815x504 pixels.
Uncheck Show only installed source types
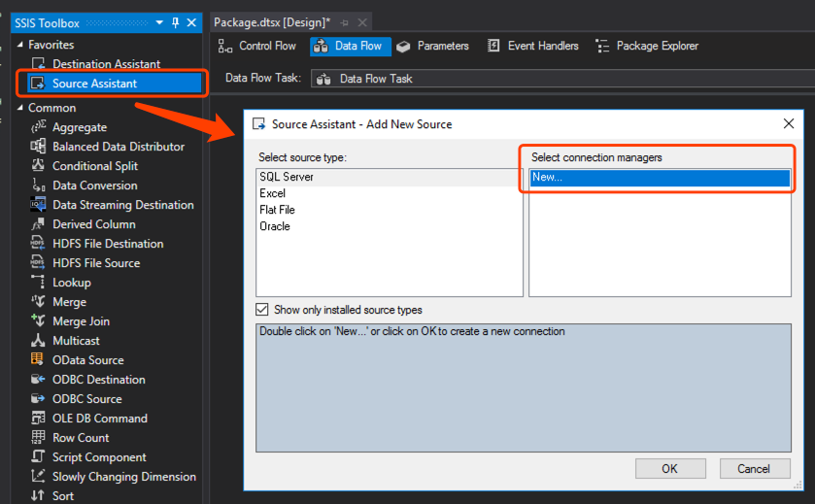tap(262, 310)
